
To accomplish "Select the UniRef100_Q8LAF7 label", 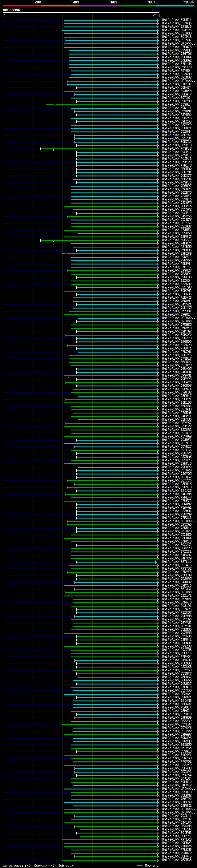I will click(x=177, y=94).
